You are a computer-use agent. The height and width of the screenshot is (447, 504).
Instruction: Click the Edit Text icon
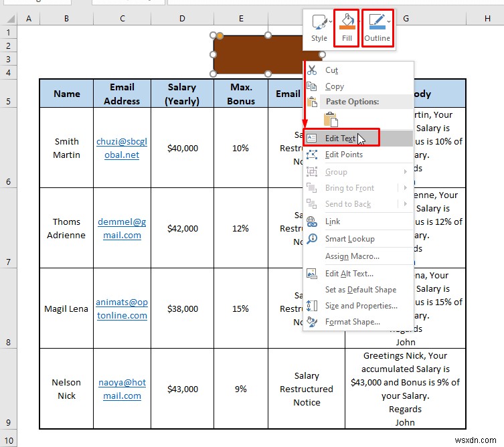tap(311, 138)
